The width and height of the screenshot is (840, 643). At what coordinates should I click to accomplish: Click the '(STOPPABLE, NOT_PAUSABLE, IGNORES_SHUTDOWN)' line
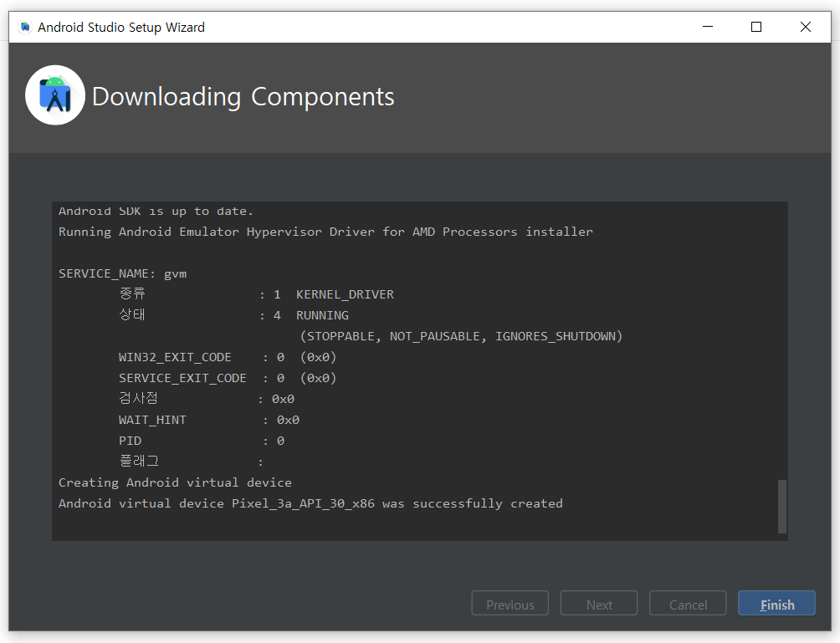click(x=461, y=336)
